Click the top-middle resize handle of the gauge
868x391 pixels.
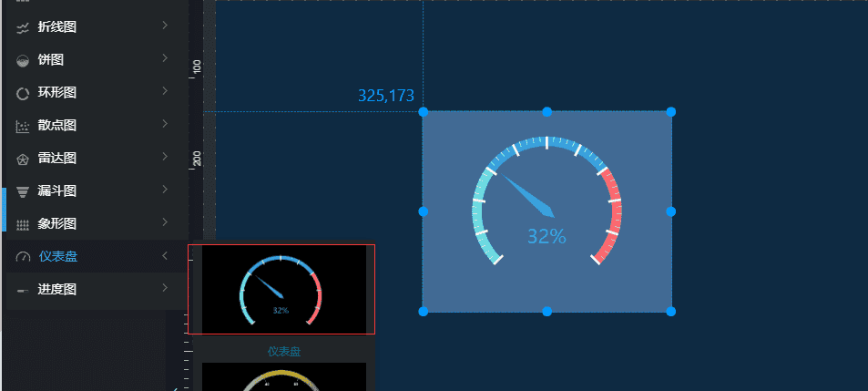[546, 112]
